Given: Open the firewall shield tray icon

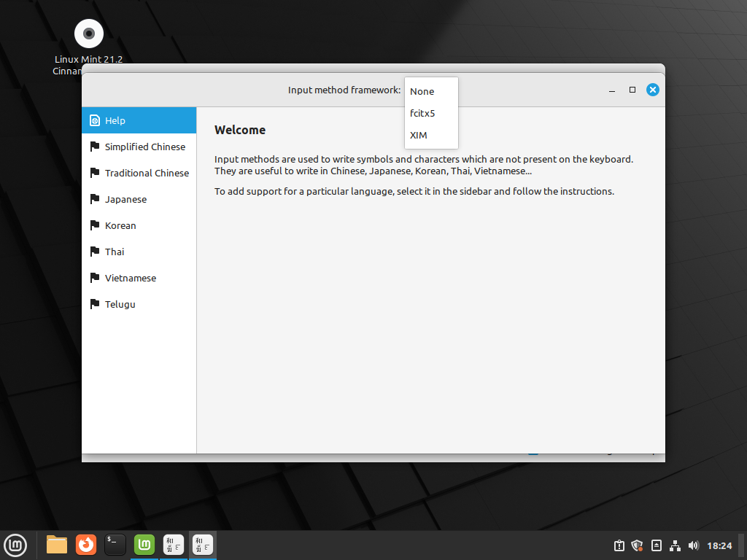Looking at the screenshot, I should pyautogui.click(x=637, y=545).
